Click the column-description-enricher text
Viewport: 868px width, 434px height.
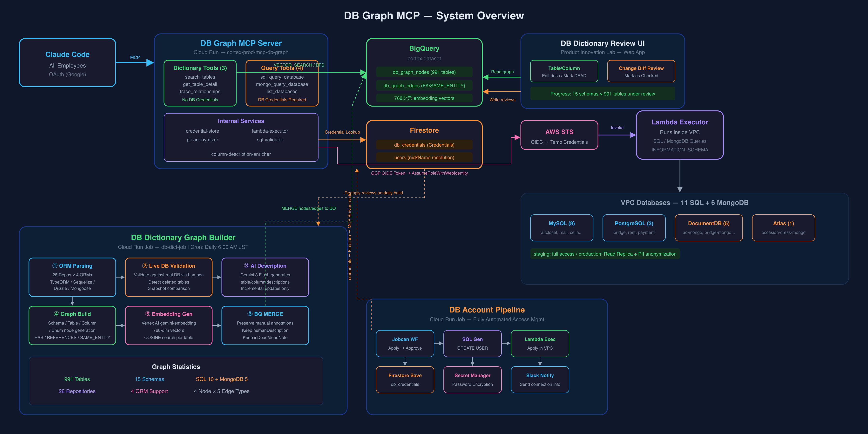tap(241, 154)
